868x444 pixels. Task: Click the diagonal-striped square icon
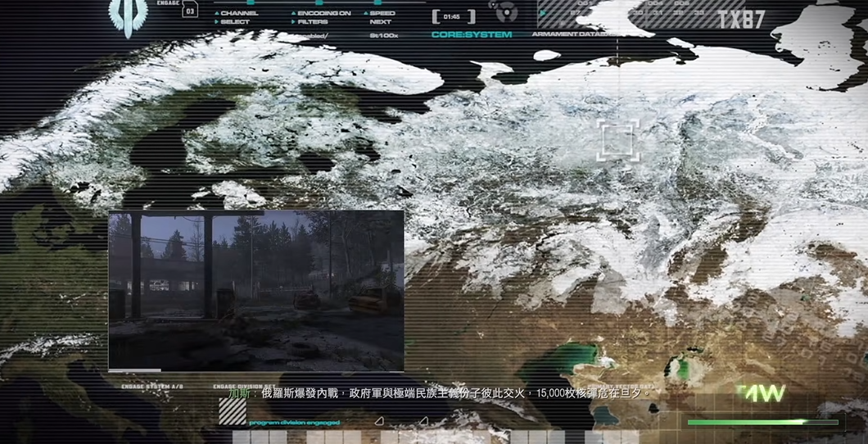pyautogui.click(x=232, y=410)
